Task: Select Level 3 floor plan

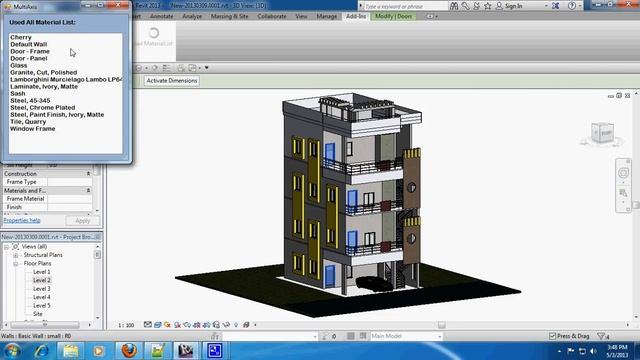Action: pos(42,289)
